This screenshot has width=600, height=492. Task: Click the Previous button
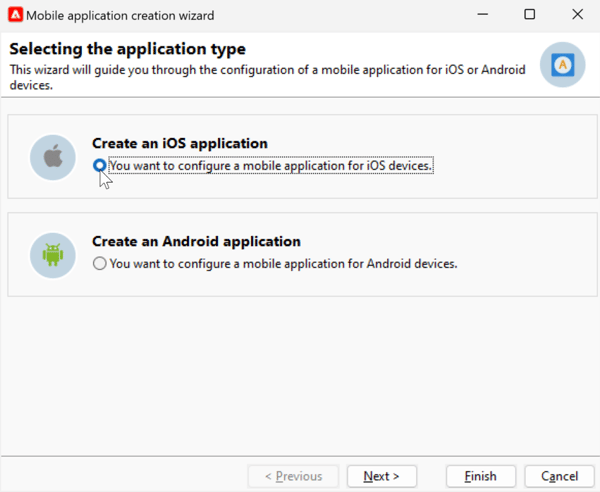click(x=293, y=476)
